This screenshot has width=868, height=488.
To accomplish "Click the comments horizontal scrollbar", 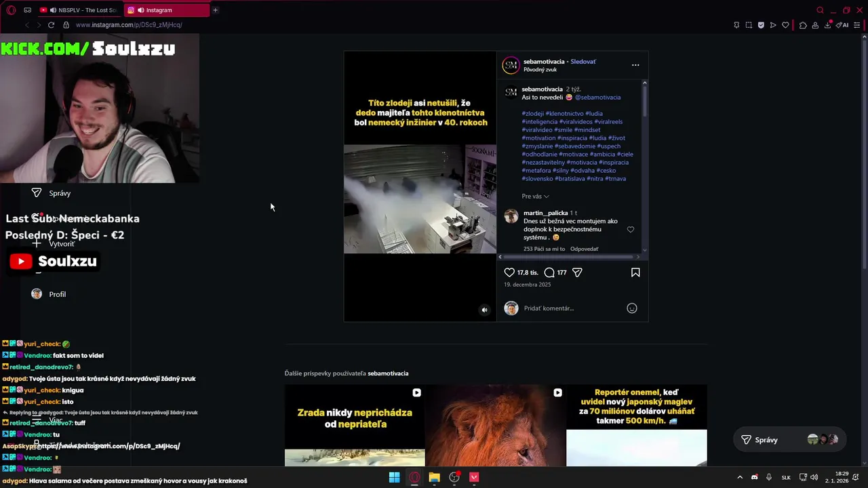I will click(569, 257).
